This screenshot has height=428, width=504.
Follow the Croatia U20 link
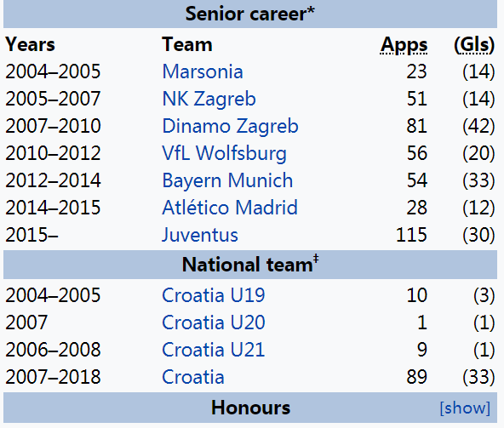pos(214,322)
